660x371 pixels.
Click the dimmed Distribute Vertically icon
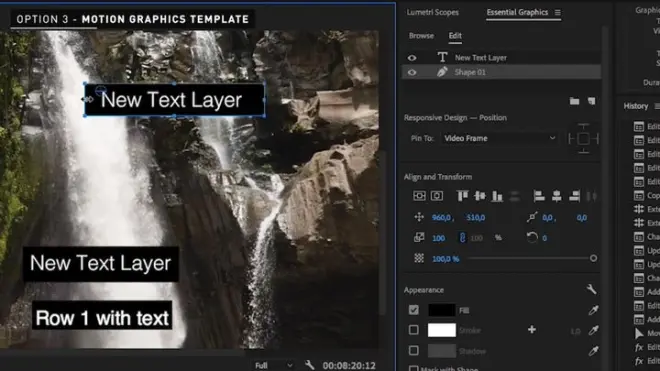514,196
